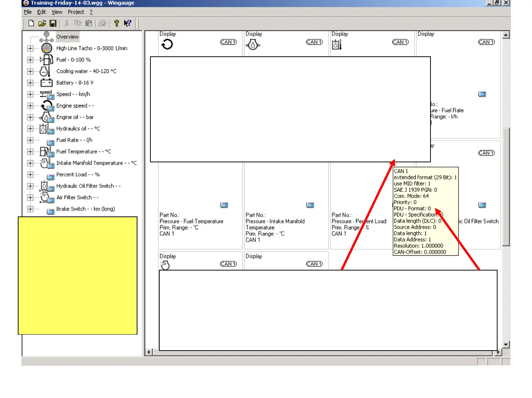Click the Speed icon in the tree

coord(47,94)
